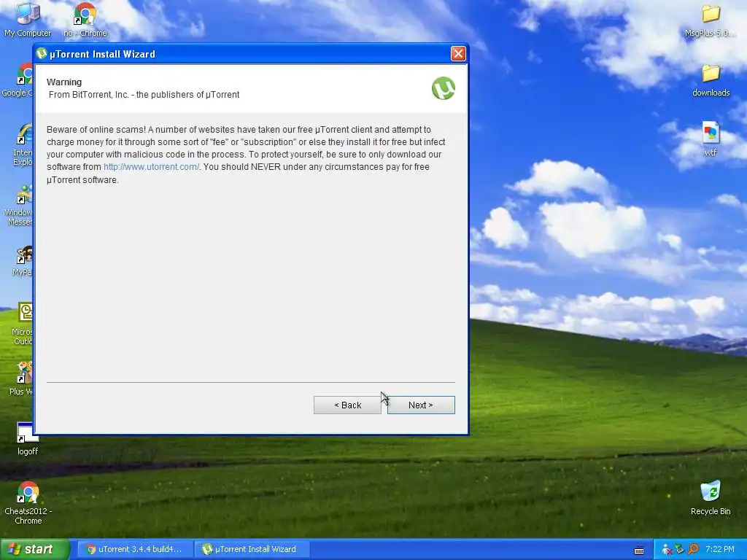747x560 pixels.
Task: Select the 'no - Chrome' desktop shortcut
Action: pos(85,20)
